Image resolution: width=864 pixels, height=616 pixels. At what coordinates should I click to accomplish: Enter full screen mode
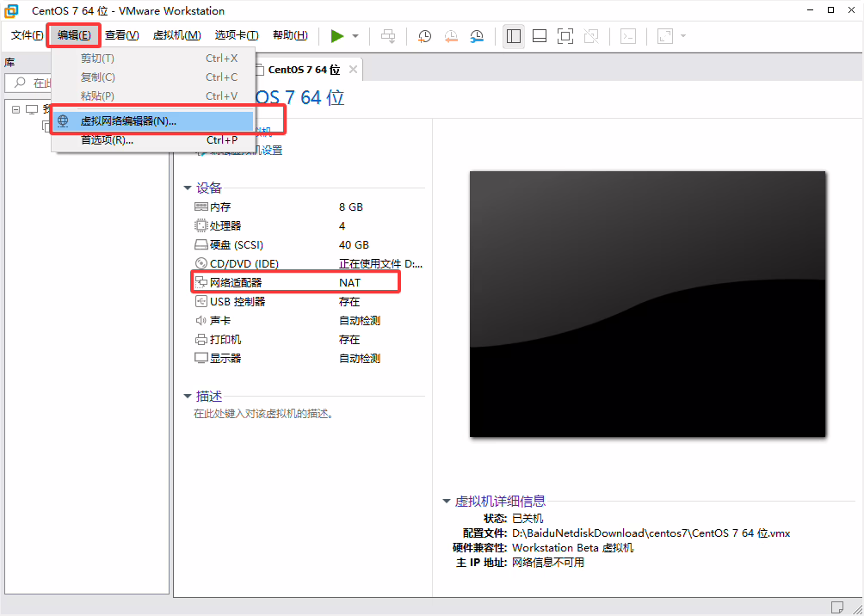565,35
